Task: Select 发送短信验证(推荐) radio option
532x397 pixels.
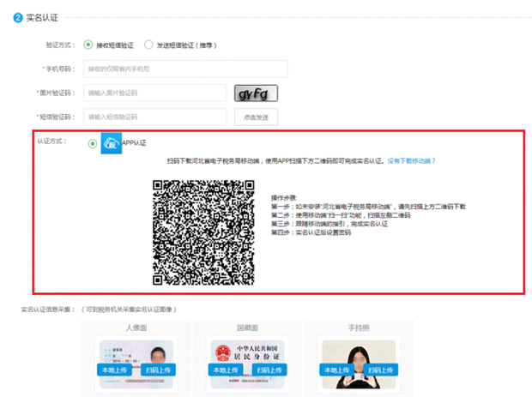Action: [148, 45]
